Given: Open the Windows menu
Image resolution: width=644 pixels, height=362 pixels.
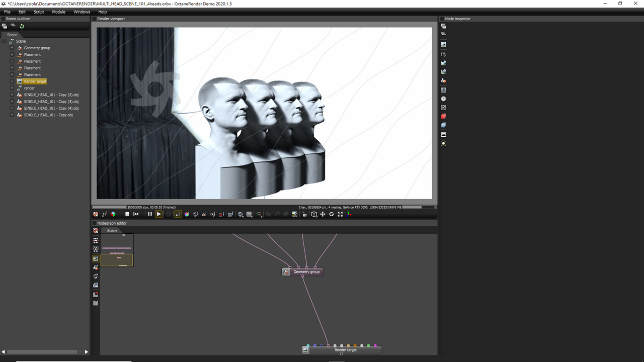Looking at the screenshot, I should click(82, 12).
